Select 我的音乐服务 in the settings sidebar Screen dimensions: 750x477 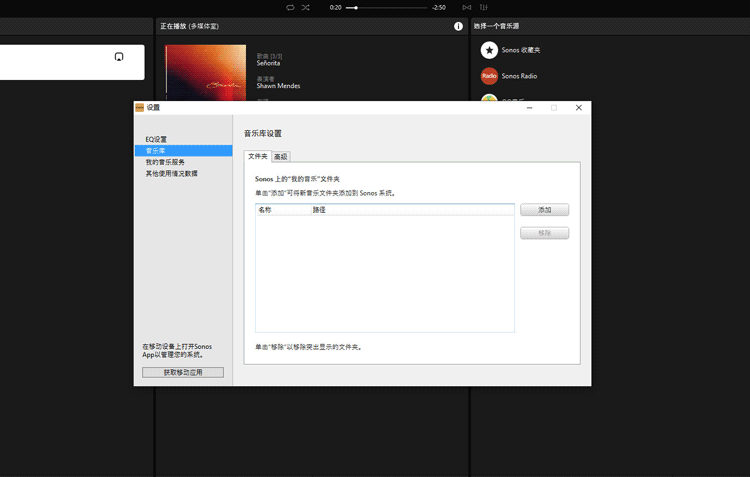point(165,162)
